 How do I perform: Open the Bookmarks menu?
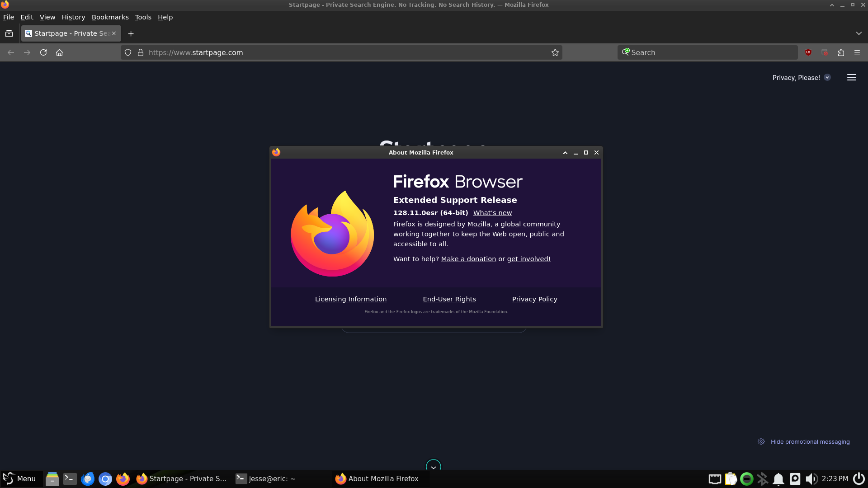110,17
